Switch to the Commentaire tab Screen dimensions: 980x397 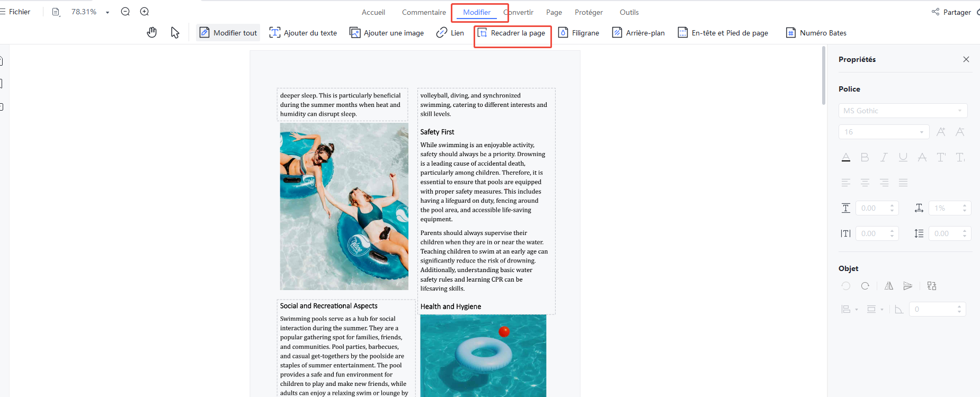pyautogui.click(x=424, y=12)
